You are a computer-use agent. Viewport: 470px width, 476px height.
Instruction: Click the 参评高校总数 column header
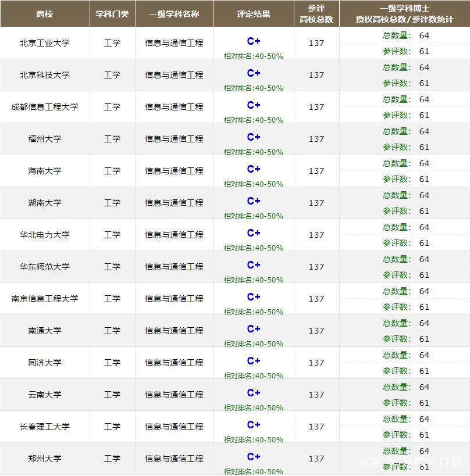click(316, 14)
